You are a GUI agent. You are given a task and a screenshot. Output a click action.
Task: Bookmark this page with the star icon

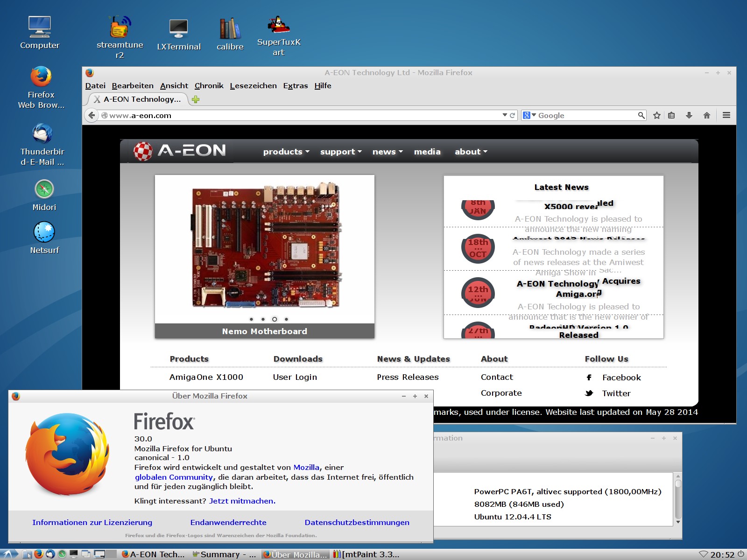point(657,115)
